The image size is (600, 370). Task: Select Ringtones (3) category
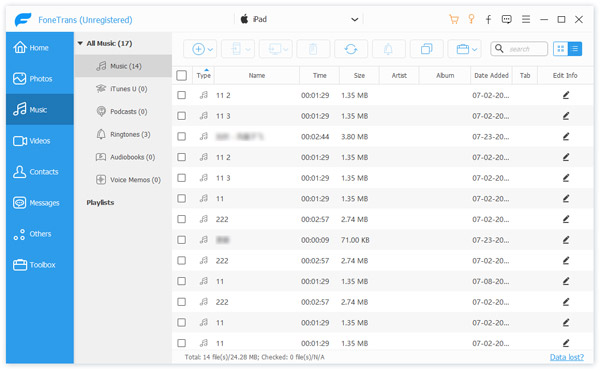(123, 134)
